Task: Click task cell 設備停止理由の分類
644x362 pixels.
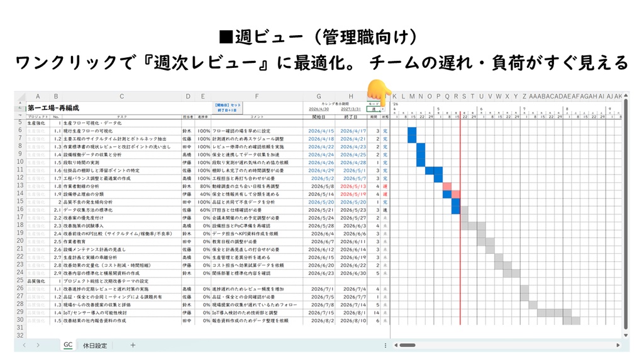Action: tap(121, 194)
